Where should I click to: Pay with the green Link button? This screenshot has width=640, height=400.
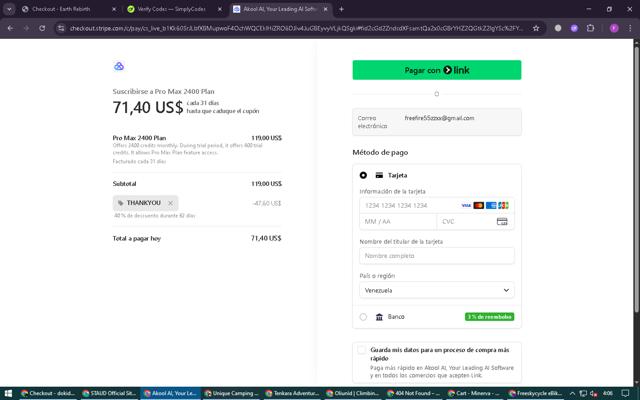pos(437,70)
